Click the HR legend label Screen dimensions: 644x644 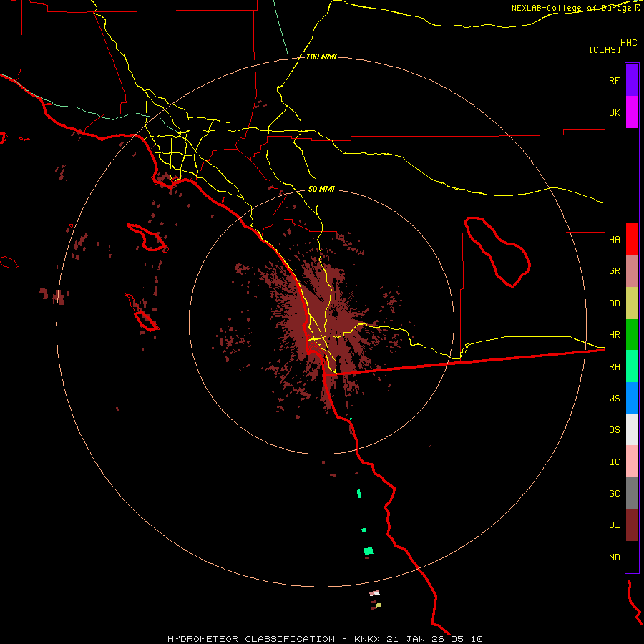coord(614,335)
